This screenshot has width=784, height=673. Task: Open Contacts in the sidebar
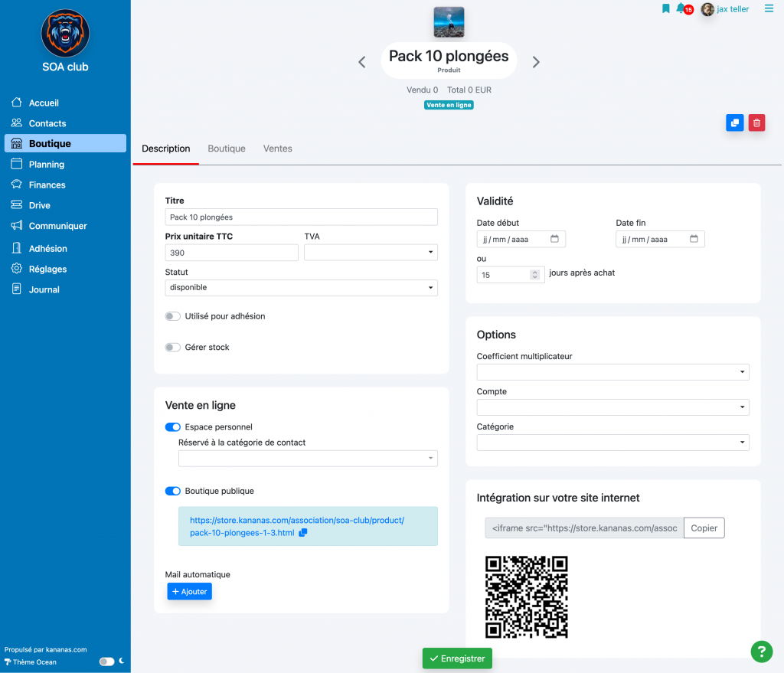tap(65, 123)
